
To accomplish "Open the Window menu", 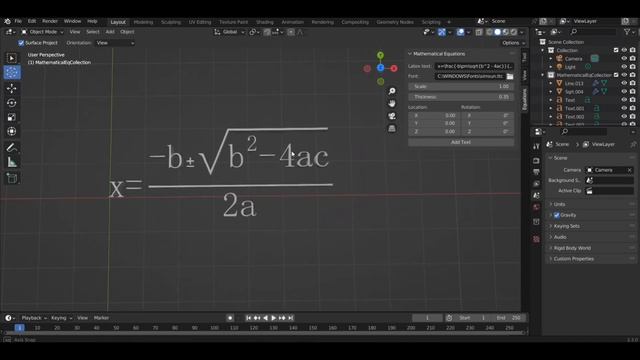I will coord(72,21).
